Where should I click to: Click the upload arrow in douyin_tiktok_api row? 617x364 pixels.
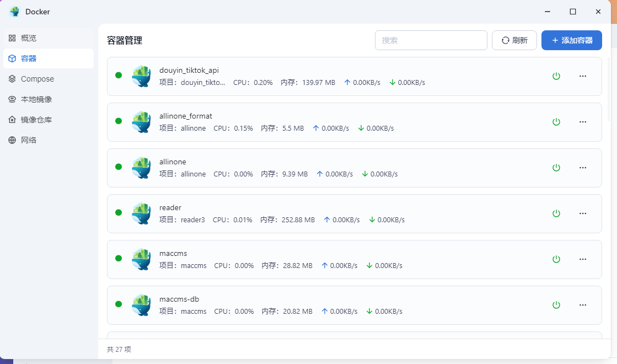(x=347, y=82)
